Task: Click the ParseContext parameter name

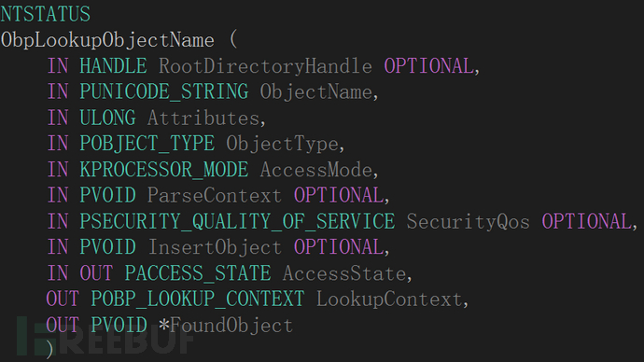Action: [215, 196]
